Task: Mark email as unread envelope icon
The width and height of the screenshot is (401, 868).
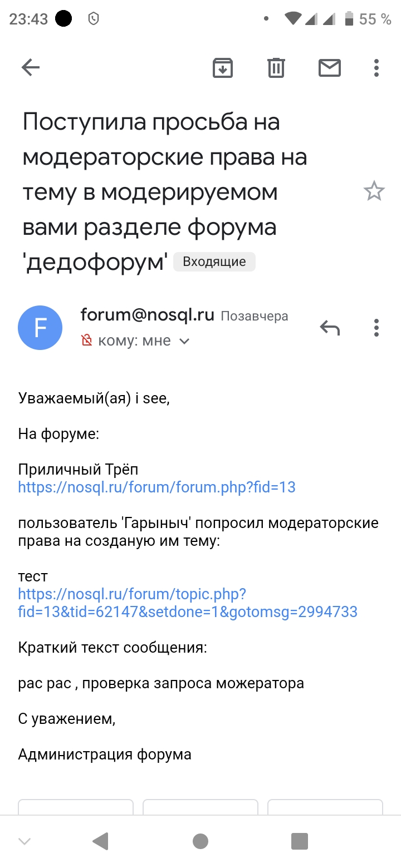Action: pos(329,68)
